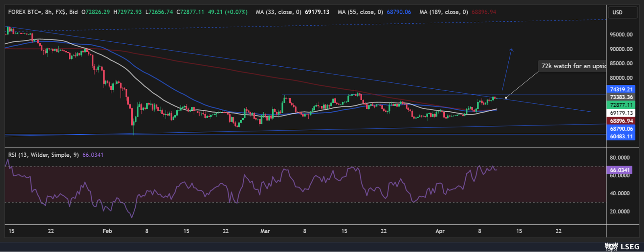Click the green 72877.11 current price label

621,105
